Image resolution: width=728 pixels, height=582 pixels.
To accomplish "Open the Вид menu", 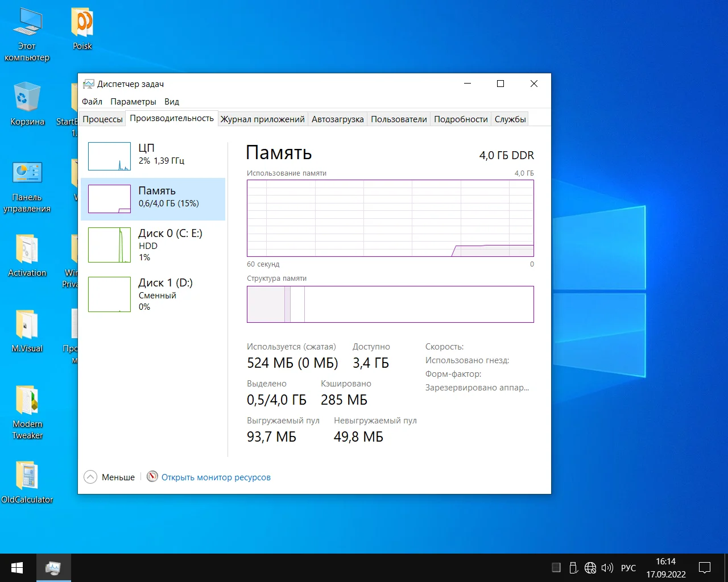I will point(172,102).
